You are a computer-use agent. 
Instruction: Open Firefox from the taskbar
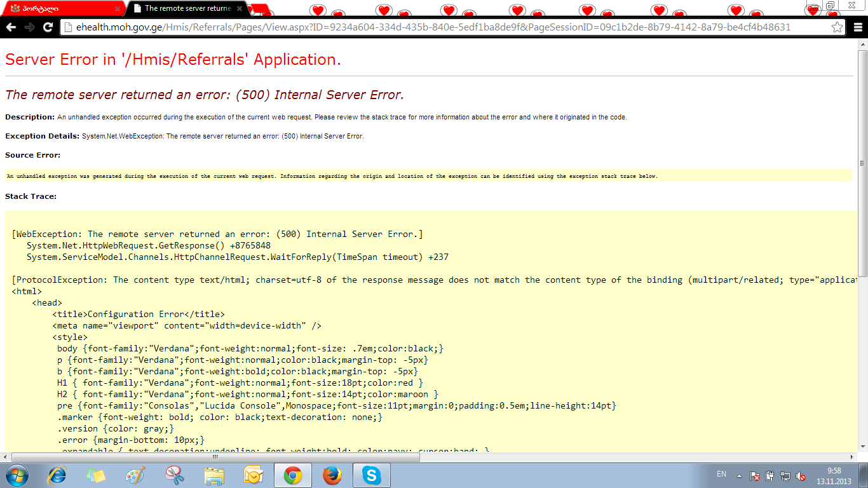pyautogui.click(x=332, y=475)
